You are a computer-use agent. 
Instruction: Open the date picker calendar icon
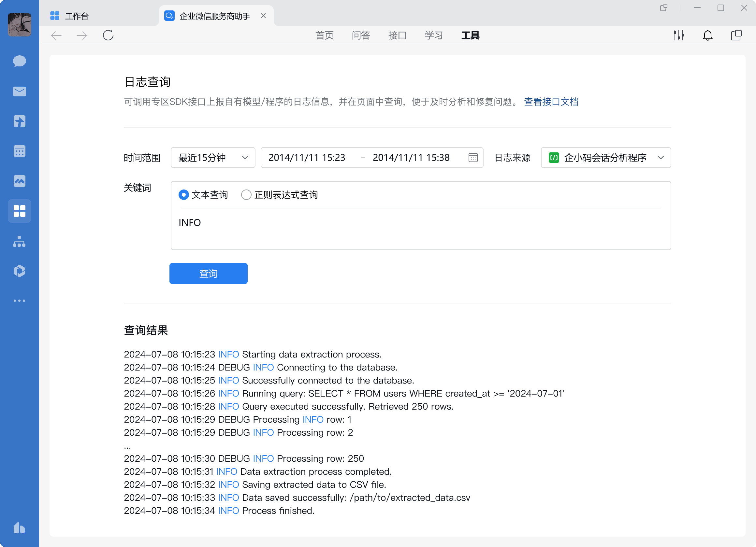[473, 158]
